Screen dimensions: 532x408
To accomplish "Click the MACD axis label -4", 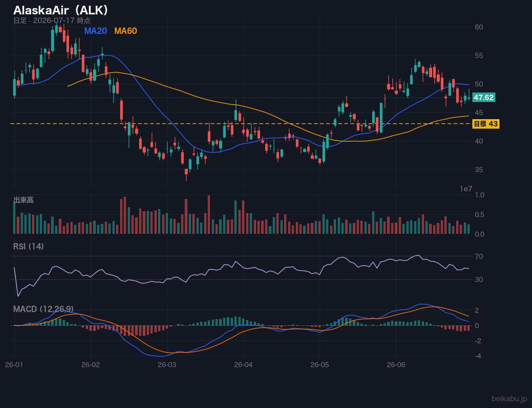I will [x=478, y=356].
